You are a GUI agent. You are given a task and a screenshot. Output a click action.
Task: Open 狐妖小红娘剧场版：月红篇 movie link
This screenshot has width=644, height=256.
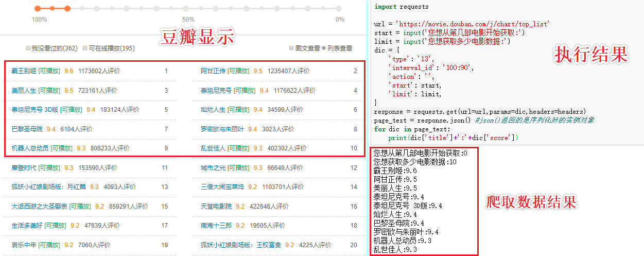coord(49,187)
